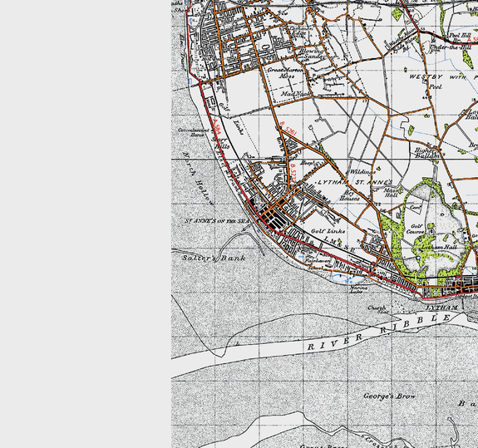The height and width of the screenshot is (448, 478).
Task: Click the "Mad Nook" label
Action: coord(296,94)
